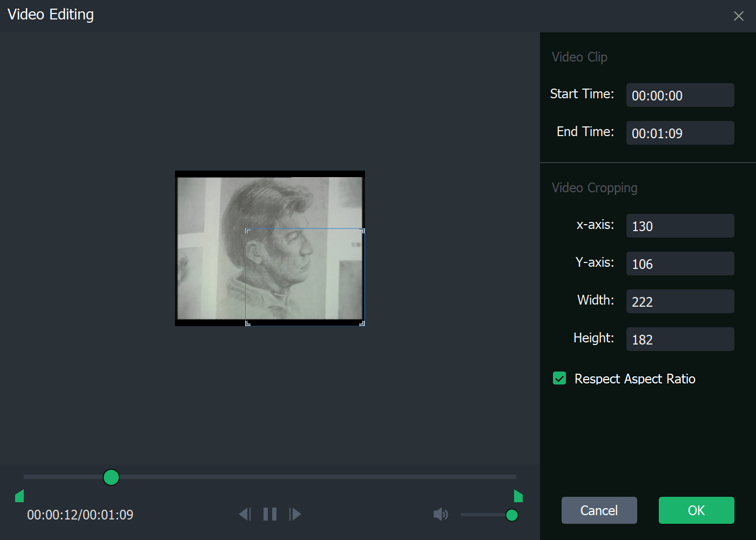Viewport: 756px width, 540px height.
Task: Uncheck Respect Aspect Ratio
Action: (x=559, y=379)
